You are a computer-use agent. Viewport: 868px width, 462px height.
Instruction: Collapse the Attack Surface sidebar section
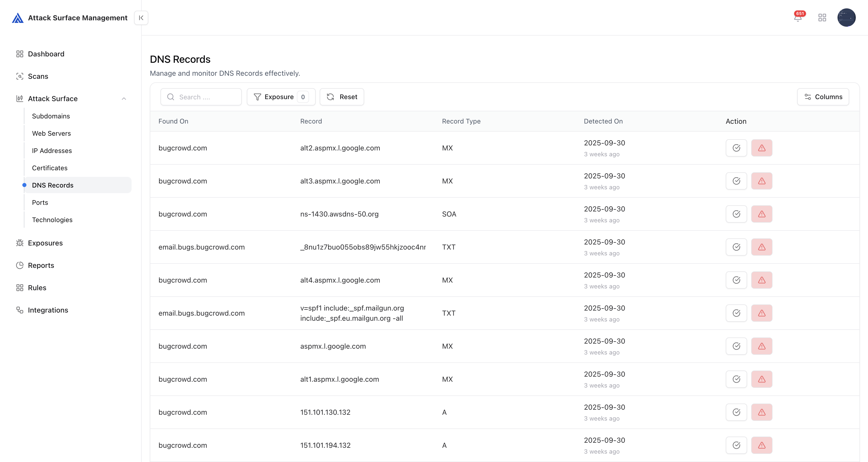[x=124, y=99]
